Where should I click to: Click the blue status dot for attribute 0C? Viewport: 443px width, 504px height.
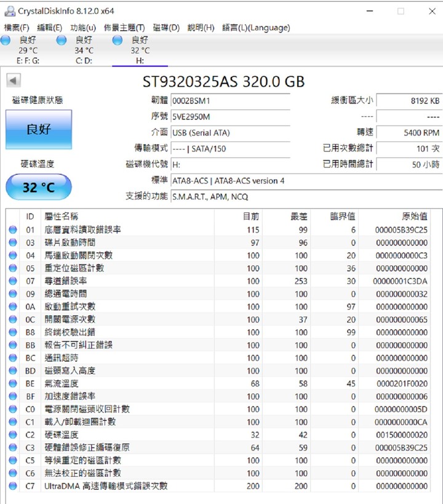point(13,319)
